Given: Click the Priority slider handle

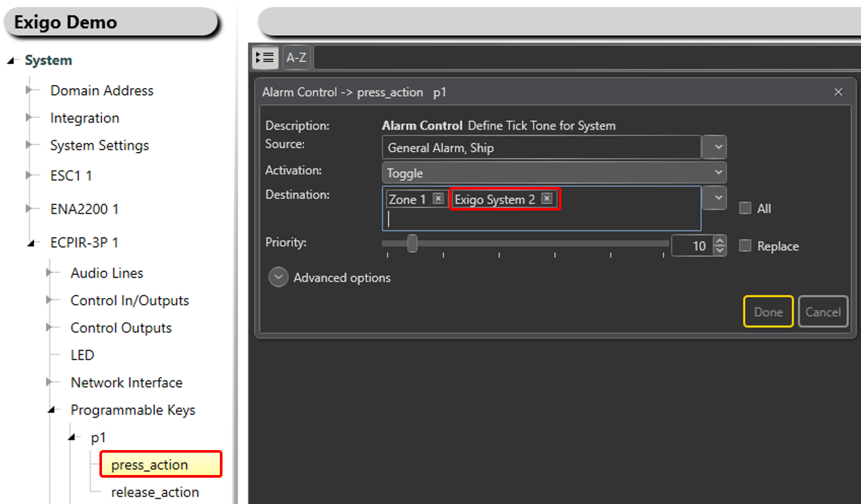Looking at the screenshot, I should pos(412,243).
